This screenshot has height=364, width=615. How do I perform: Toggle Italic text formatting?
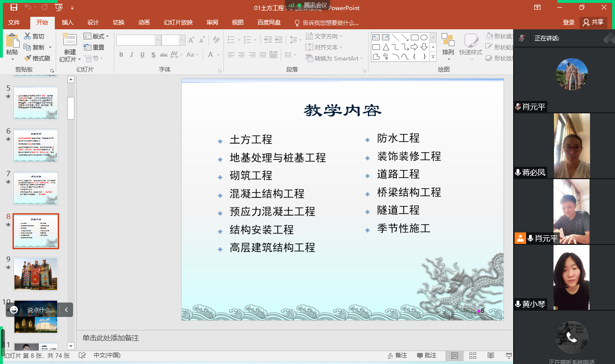pyautogui.click(x=132, y=55)
